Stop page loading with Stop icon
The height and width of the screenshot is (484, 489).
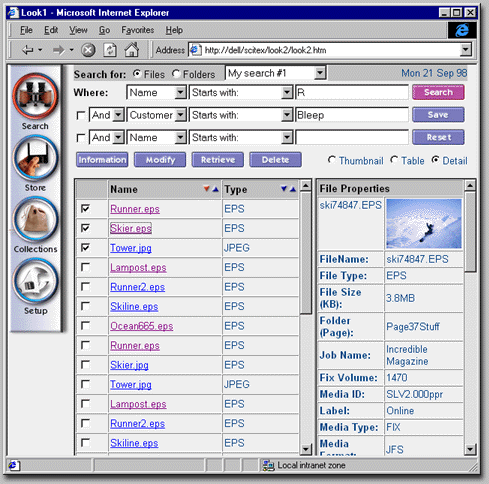coord(88,50)
